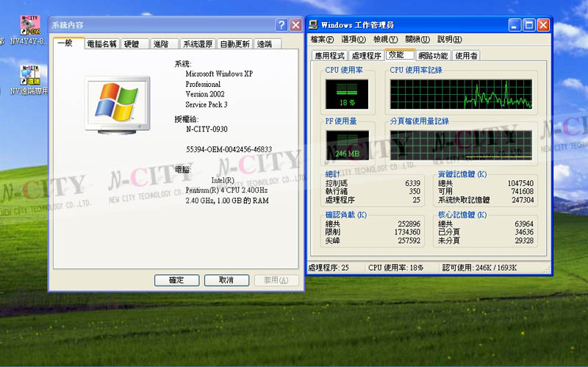
Task: Switch to the 系統還原 tab
Action: point(198,44)
